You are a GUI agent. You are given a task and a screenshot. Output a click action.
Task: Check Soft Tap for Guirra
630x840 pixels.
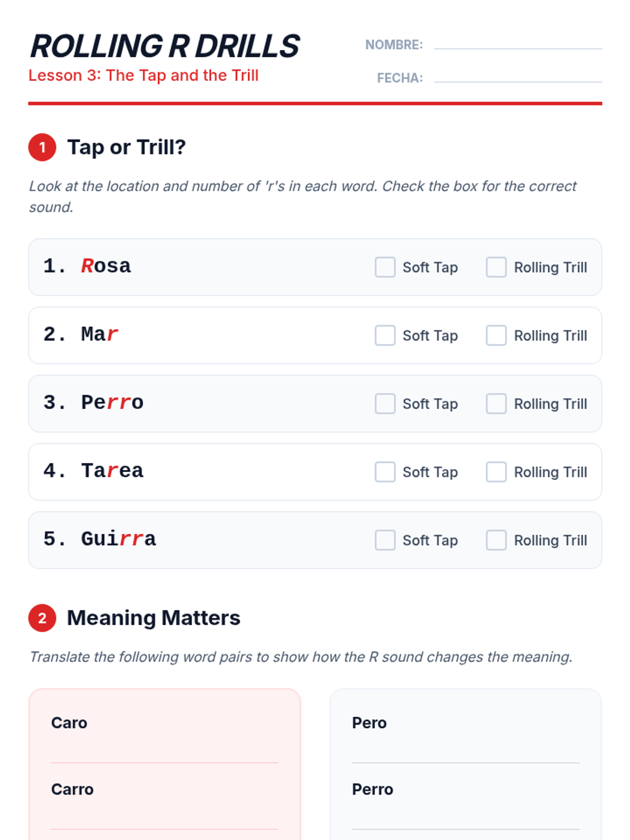point(385,540)
